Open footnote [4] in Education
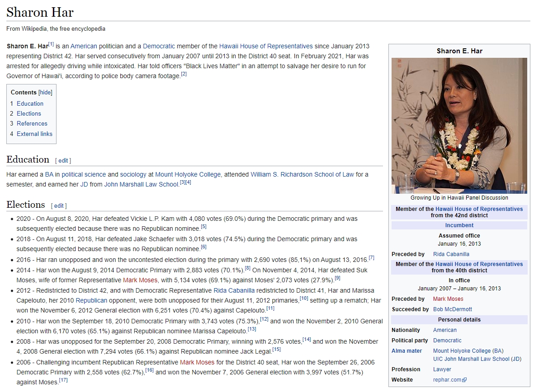The image size is (534, 392). [188, 182]
